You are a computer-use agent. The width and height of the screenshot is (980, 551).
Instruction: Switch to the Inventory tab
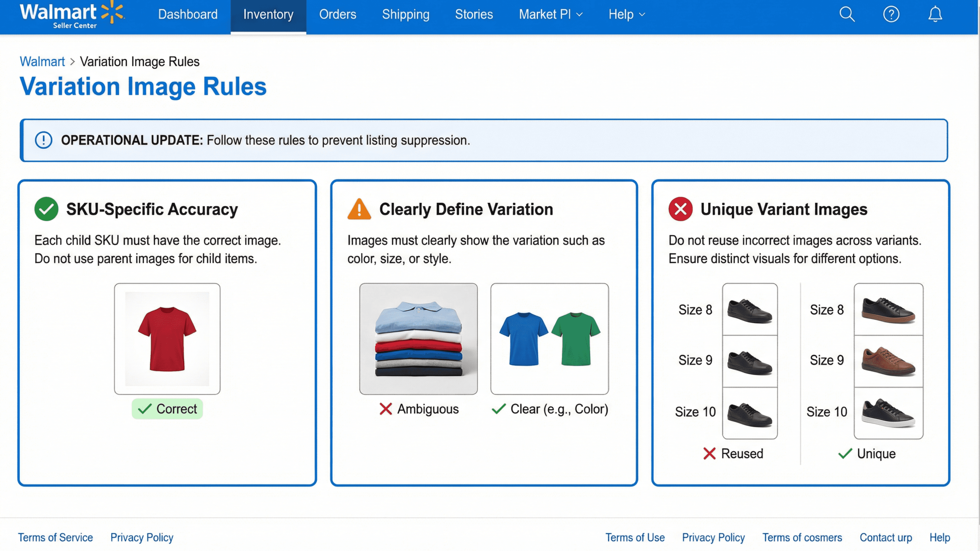[x=268, y=15]
